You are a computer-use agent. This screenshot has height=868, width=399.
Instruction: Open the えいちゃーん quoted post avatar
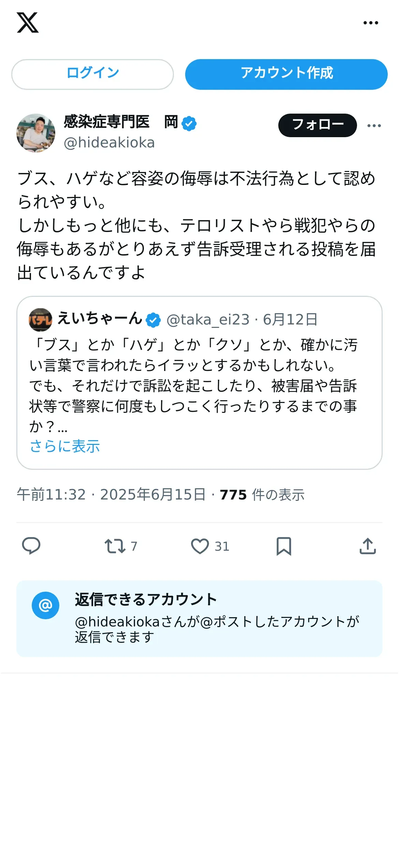pyautogui.click(x=40, y=320)
